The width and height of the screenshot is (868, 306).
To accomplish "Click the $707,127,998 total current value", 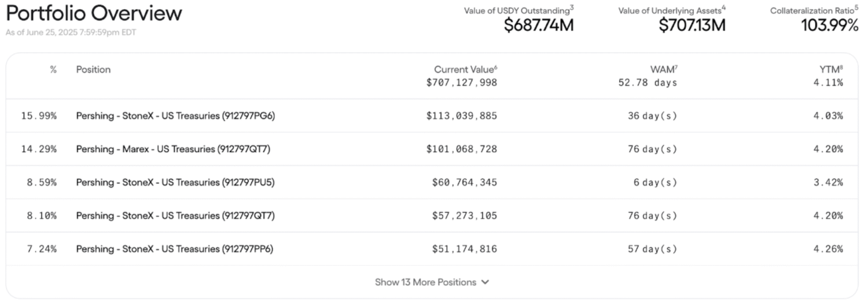I will (461, 83).
